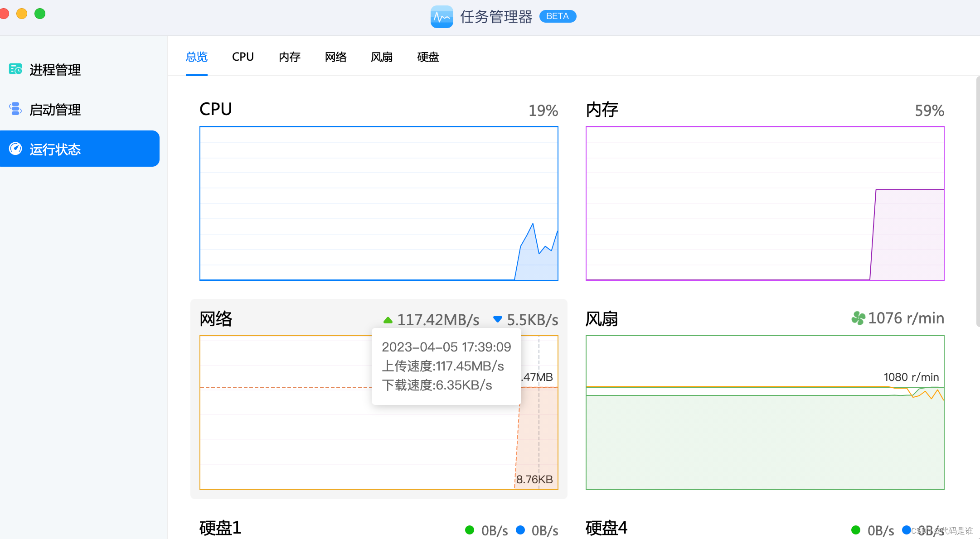Click the 8.76KB network chart label
The width and height of the screenshot is (980, 539).
click(x=534, y=479)
